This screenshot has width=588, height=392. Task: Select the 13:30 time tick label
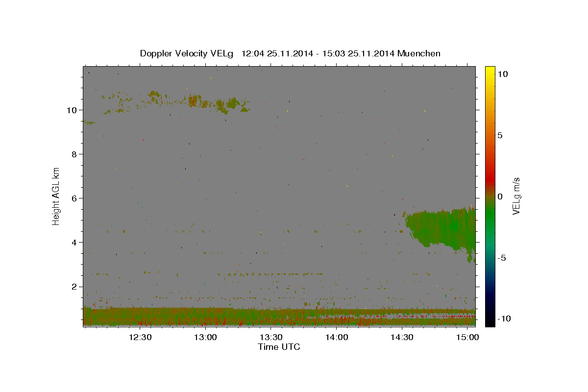point(271,338)
